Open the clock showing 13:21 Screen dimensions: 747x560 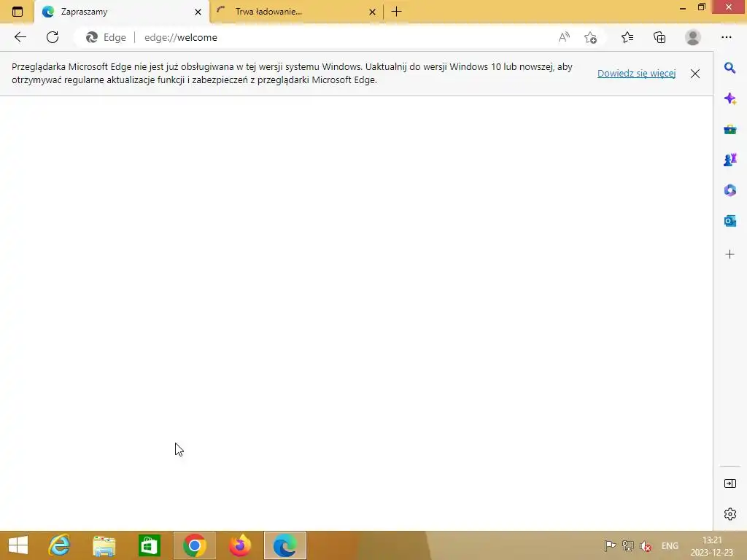[x=712, y=546]
